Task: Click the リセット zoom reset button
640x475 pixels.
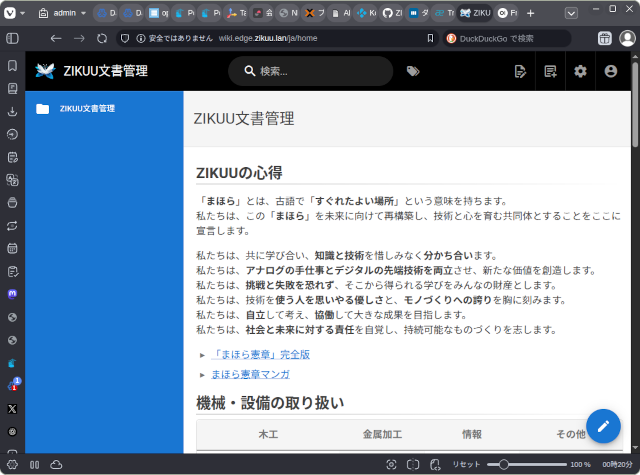Action: click(468, 464)
